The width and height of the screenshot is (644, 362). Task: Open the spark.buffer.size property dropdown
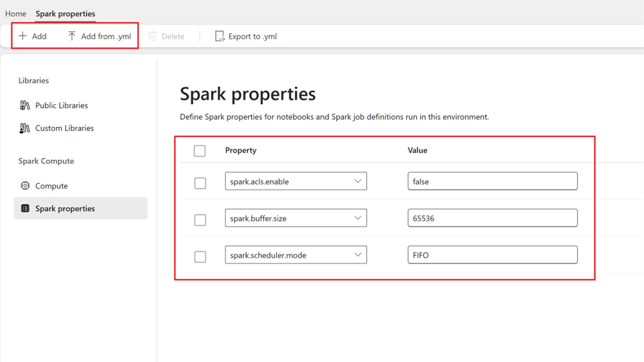tap(358, 218)
